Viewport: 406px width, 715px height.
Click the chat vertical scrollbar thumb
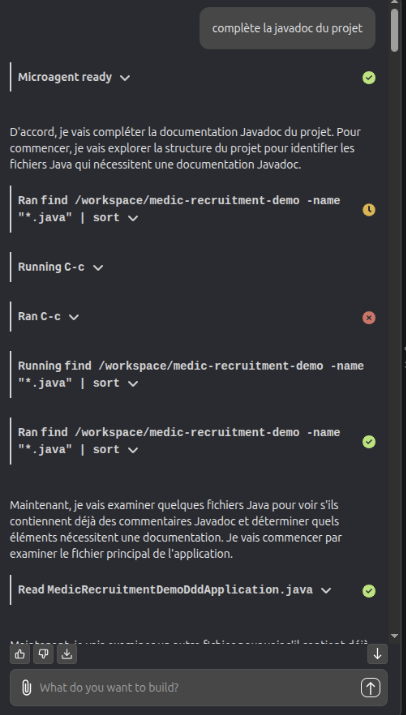tap(395, 30)
